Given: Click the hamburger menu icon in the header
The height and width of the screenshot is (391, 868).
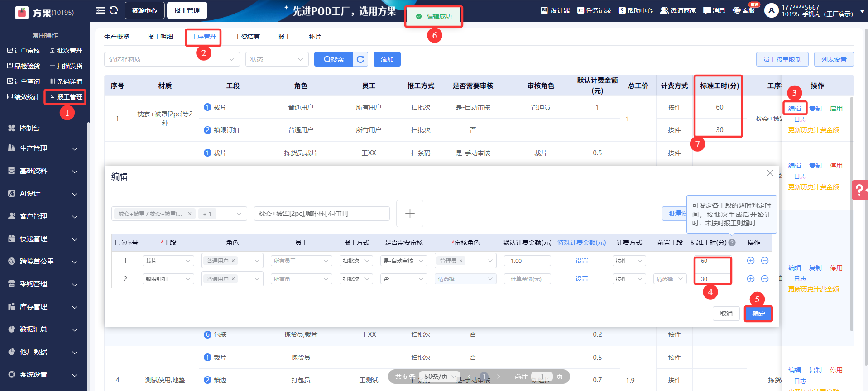Looking at the screenshot, I should click(100, 10).
